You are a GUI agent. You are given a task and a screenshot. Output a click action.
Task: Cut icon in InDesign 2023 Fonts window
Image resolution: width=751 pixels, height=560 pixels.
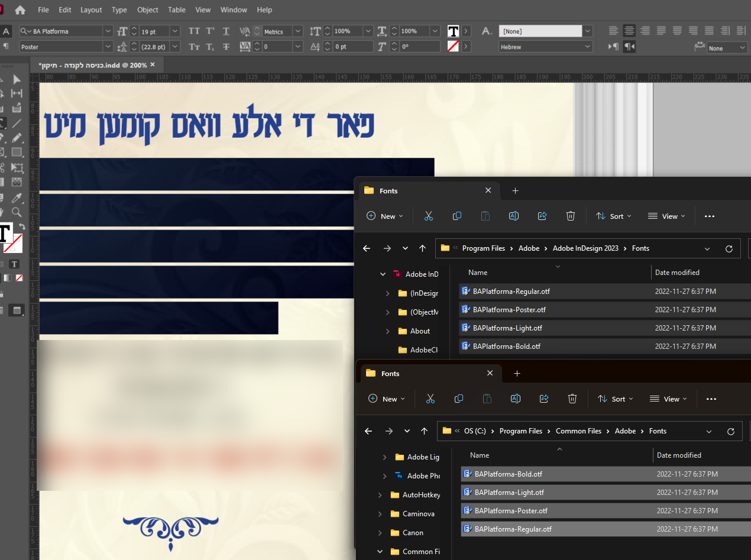pos(429,216)
